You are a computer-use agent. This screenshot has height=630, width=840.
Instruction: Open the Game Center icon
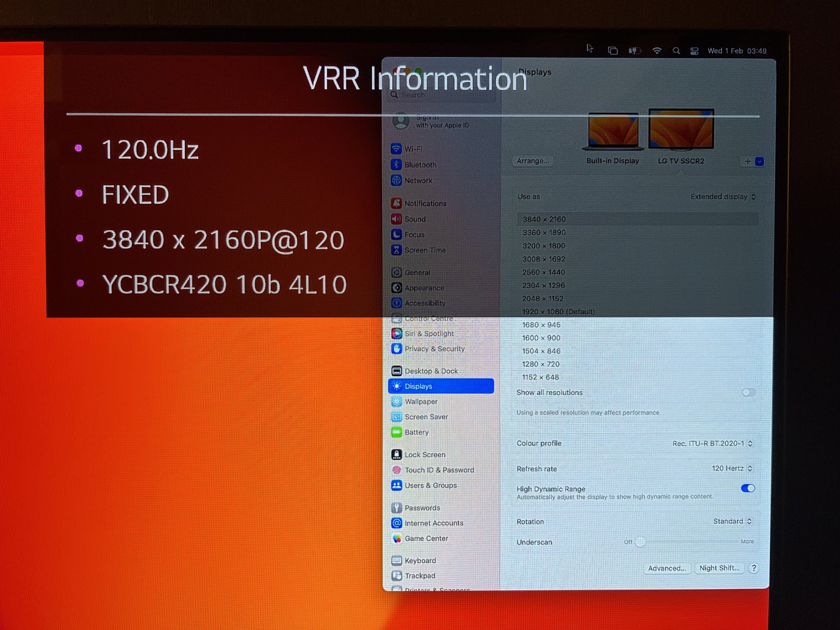tap(396, 538)
